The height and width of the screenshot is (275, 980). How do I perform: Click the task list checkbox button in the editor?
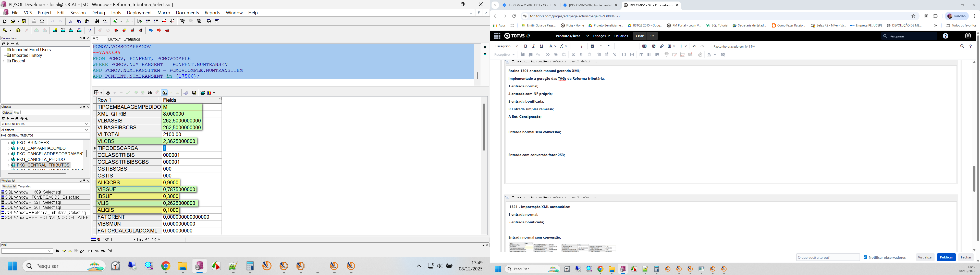tap(592, 46)
